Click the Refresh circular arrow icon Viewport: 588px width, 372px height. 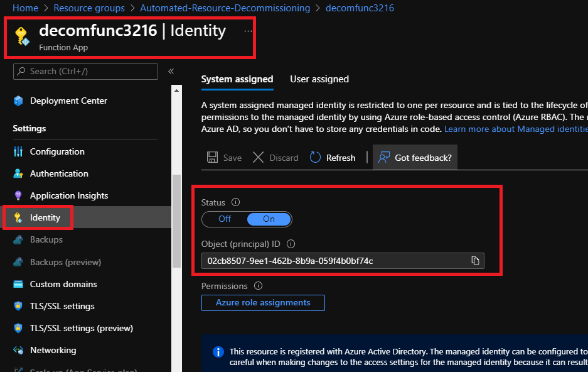315,157
